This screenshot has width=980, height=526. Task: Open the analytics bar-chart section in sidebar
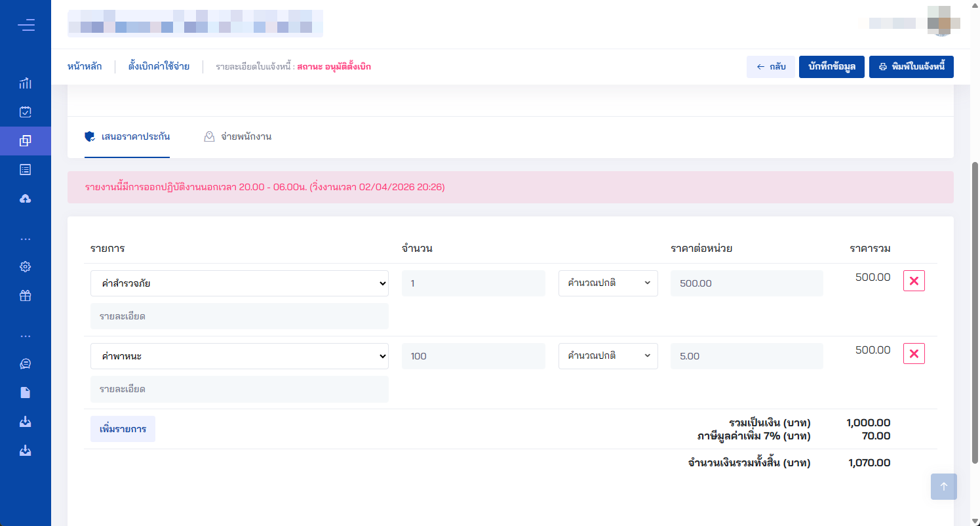(x=26, y=83)
